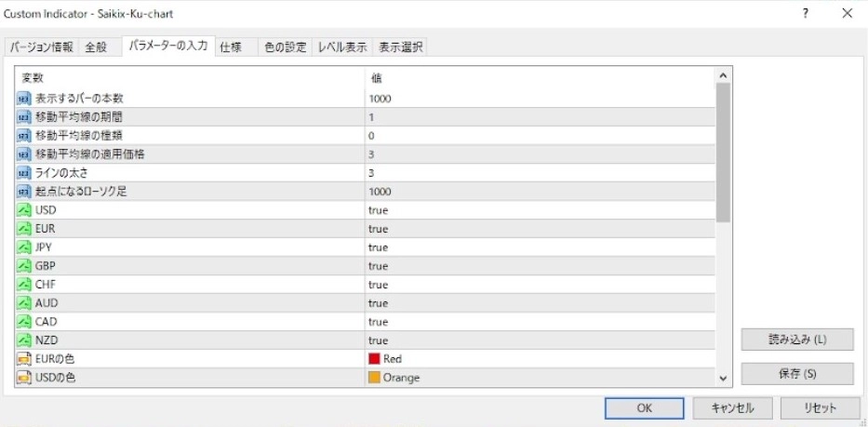Click the 読み込み (L) button

[797, 340]
